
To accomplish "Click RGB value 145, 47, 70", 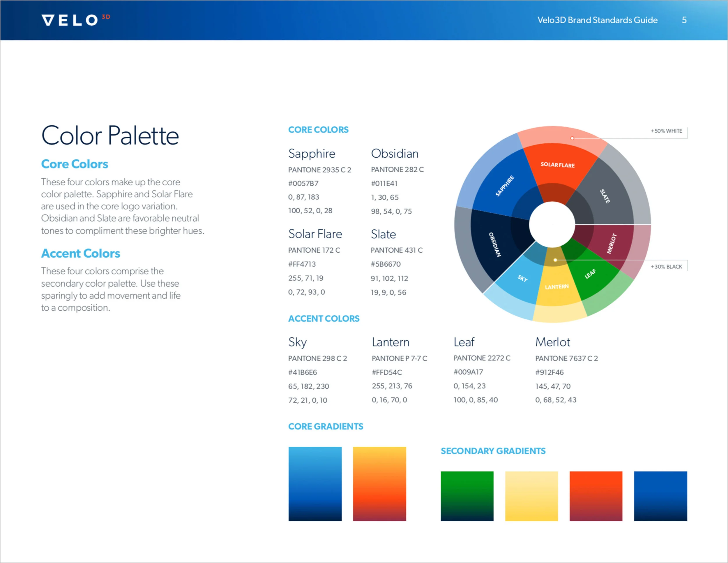I will [553, 386].
